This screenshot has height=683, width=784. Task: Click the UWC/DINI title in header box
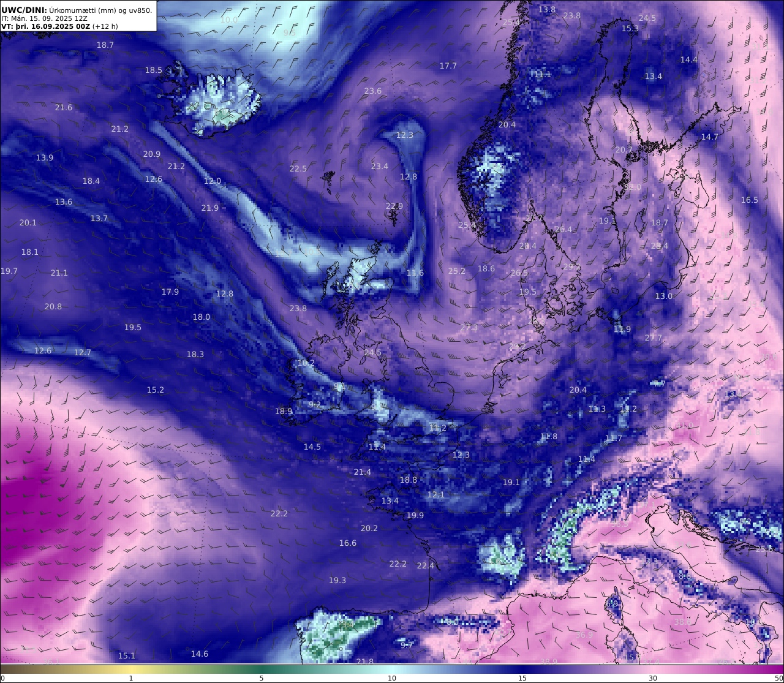coord(23,10)
